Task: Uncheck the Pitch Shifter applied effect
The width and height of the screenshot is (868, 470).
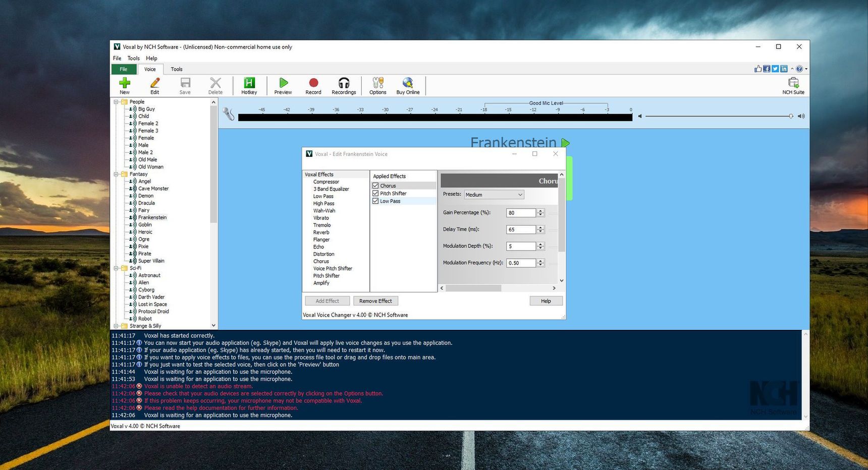Action: pyautogui.click(x=375, y=193)
